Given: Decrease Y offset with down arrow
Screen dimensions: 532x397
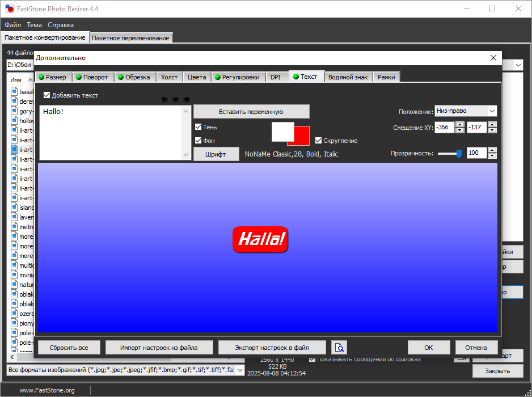Looking at the screenshot, I should coord(492,130).
